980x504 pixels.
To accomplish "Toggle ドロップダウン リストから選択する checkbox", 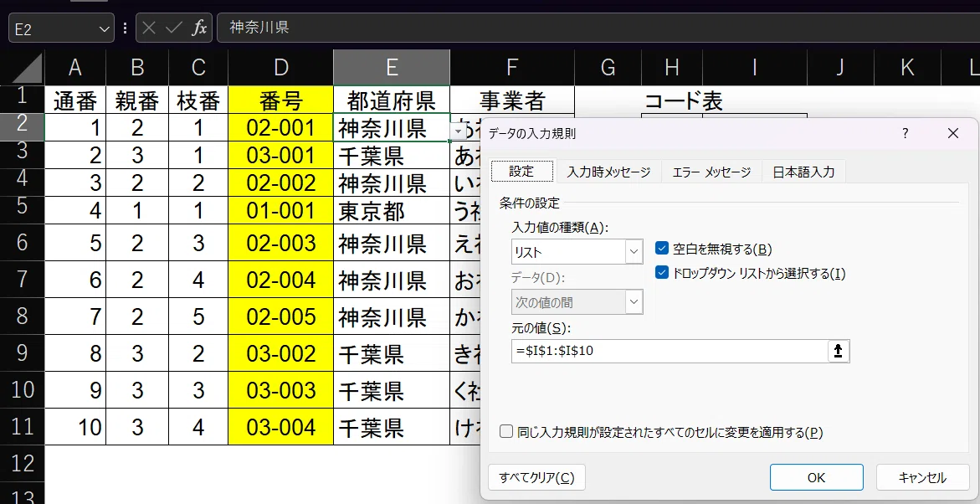I will (x=662, y=273).
